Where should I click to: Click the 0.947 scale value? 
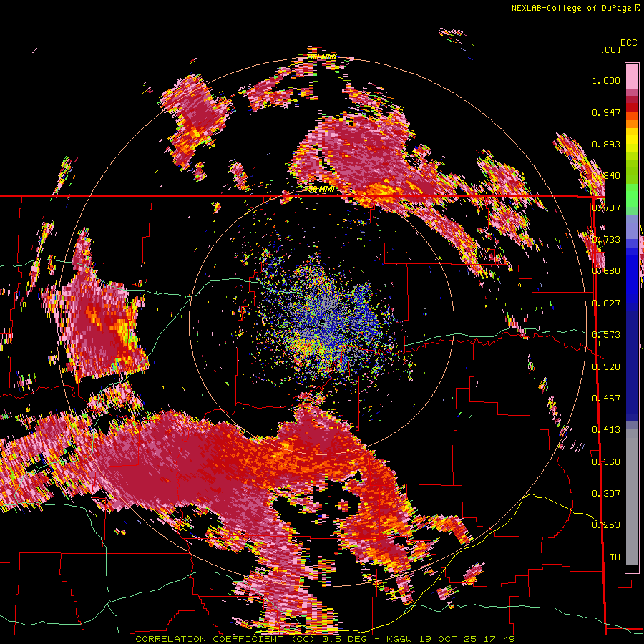pyautogui.click(x=606, y=112)
